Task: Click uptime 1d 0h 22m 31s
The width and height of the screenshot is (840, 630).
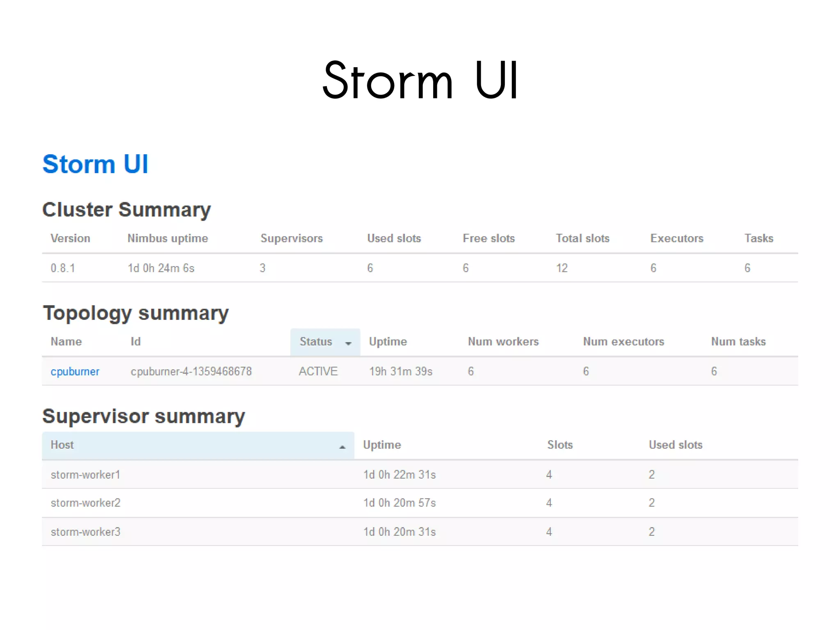Action: point(399,475)
